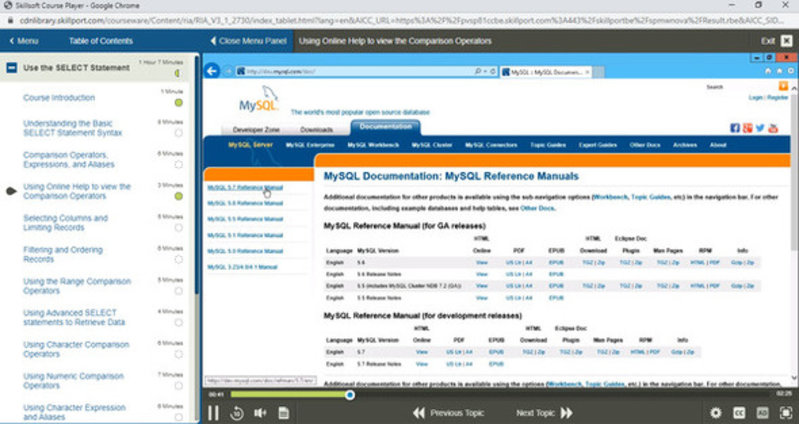Image resolution: width=799 pixels, height=424 pixels.
Task: Open the transcript notes icon
Action: (x=284, y=413)
